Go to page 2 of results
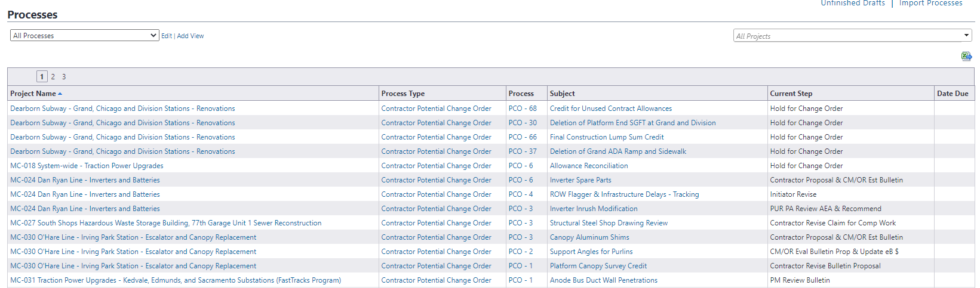 53,77
